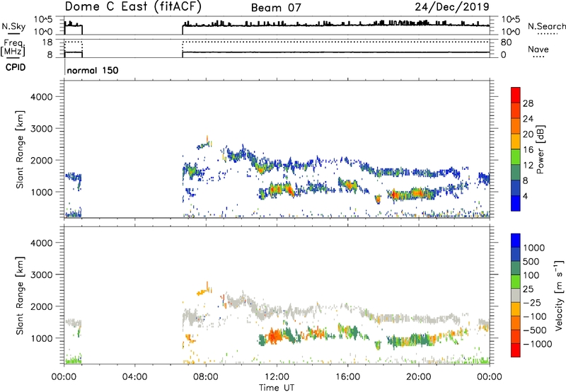This screenshot has width=566, height=392.
Task: Click the 'N.Search' legend label
Action: (x=546, y=26)
